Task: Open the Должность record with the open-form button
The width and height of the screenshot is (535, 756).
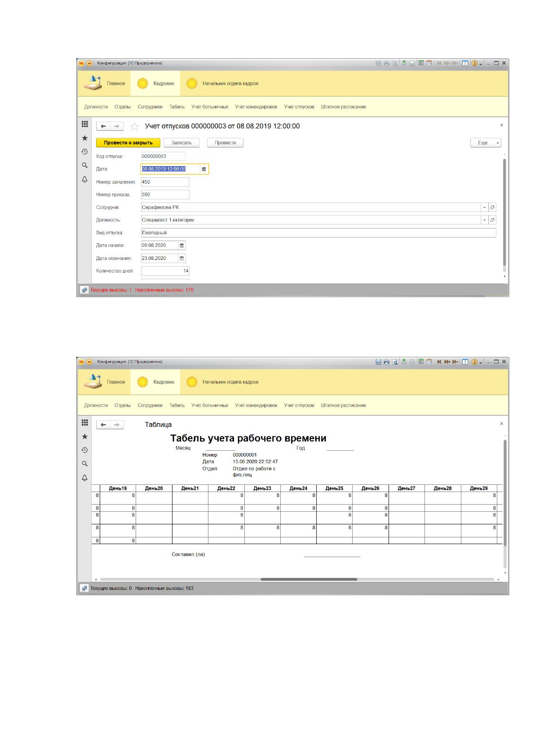Action: (492, 220)
